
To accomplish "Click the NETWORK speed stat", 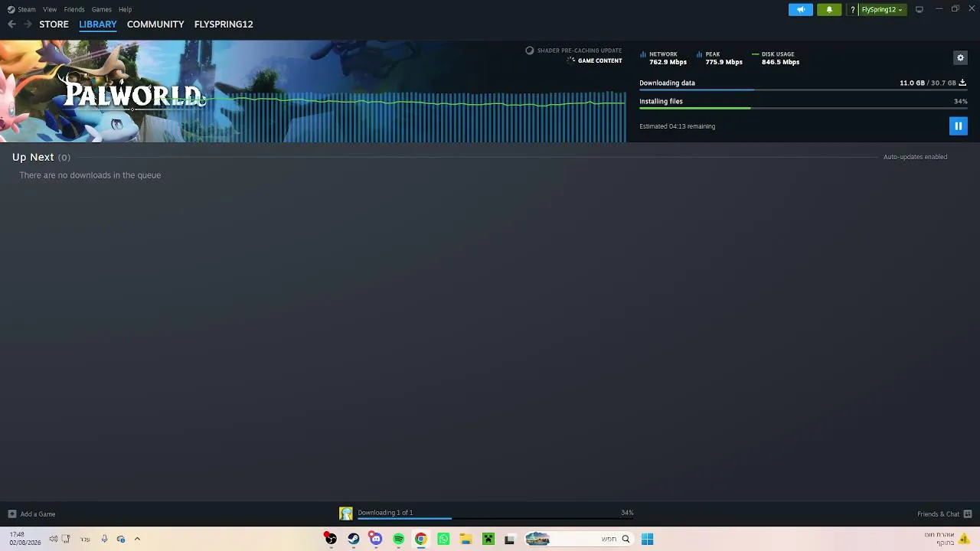I will (x=663, y=58).
